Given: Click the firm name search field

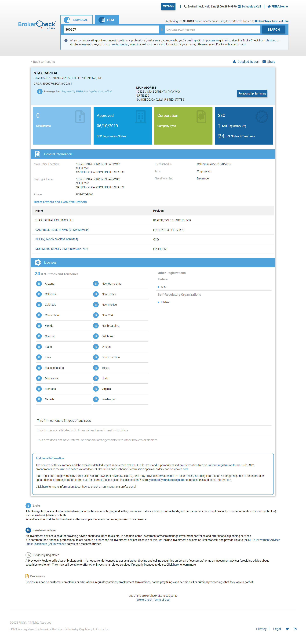Looking at the screenshot, I should point(111,29).
